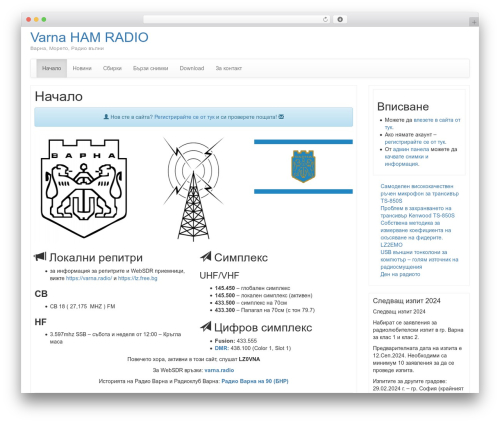Click the 433.500 simplex 70cm entry
This screenshot has width=500, height=423.
coord(251,303)
